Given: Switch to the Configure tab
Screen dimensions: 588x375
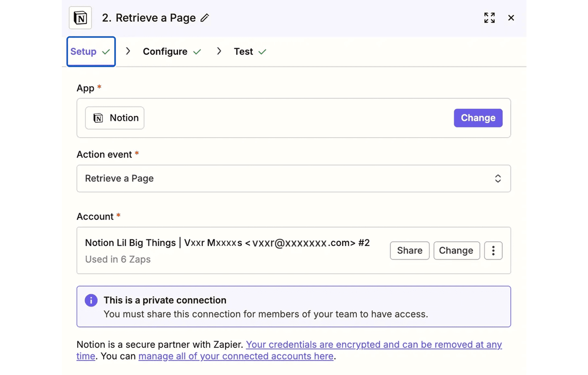Looking at the screenshot, I should [172, 51].
